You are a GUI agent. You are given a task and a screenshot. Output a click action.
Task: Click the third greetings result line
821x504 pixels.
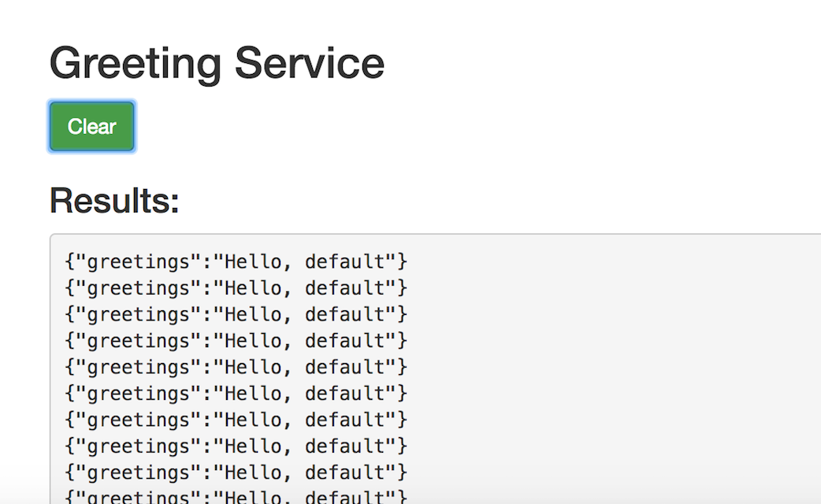click(236, 314)
